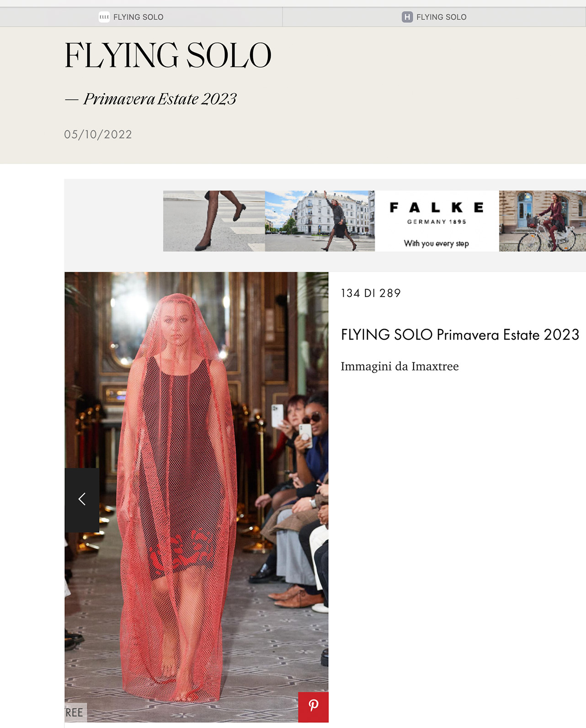Viewport: 586px width, 728px height.
Task: Click the 05/10/2022 publication date
Action: tap(98, 134)
